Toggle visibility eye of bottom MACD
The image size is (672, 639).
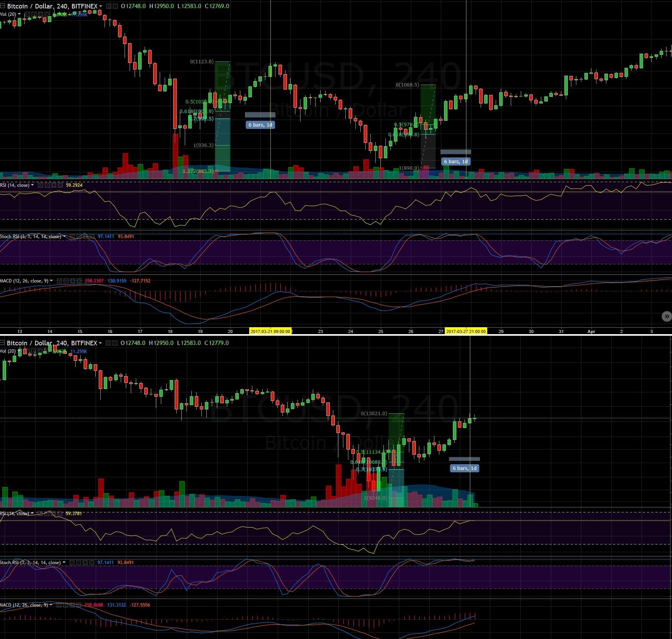pyautogui.click(x=59, y=605)
